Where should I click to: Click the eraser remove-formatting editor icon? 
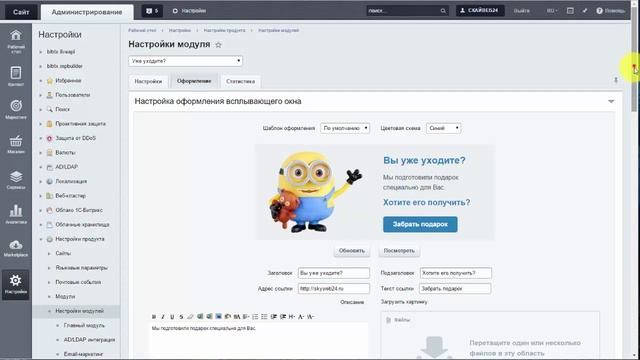pyautogui.click(x=190, y=317)
